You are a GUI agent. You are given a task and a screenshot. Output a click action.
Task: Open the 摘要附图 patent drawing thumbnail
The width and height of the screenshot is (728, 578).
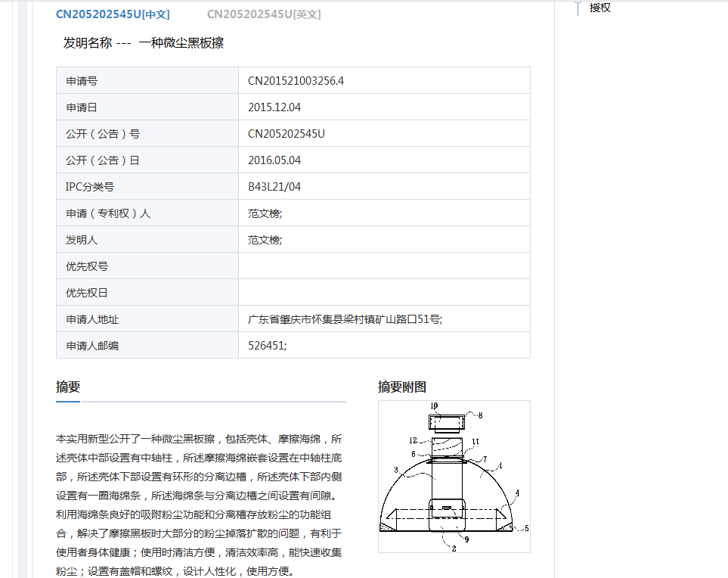coord(454,476)
